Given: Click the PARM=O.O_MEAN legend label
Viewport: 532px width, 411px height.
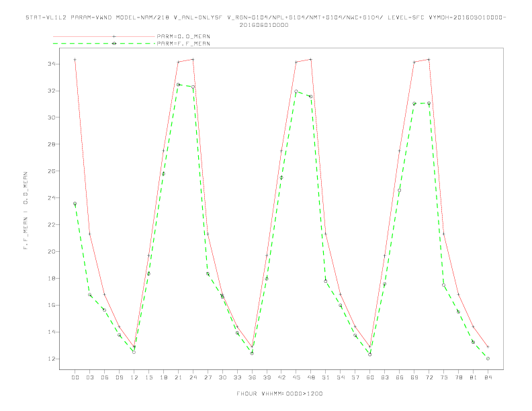Looking at the screenshot, I should tap(183, 36).
